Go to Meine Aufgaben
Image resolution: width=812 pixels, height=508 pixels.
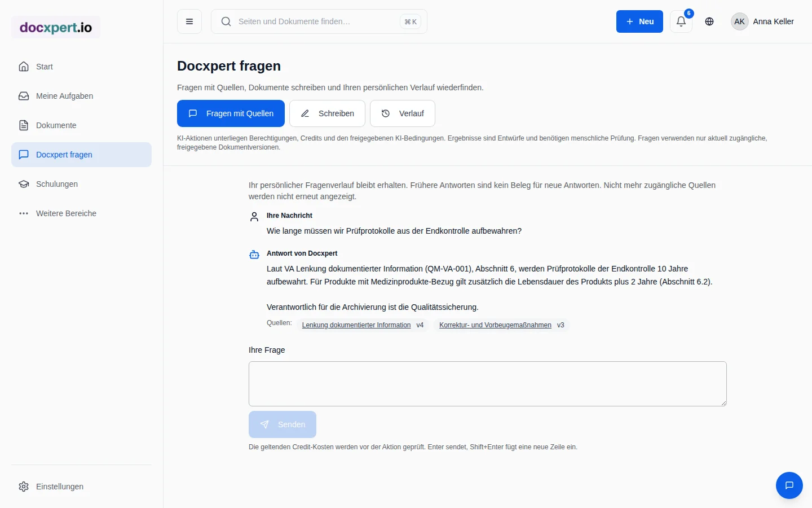point(81,96)
